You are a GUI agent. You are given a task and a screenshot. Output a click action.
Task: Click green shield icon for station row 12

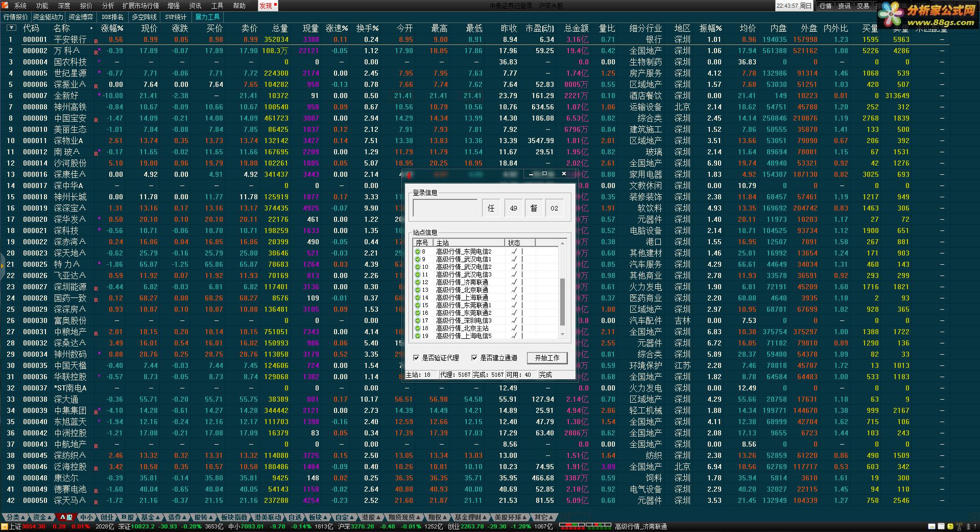point(417,282)
